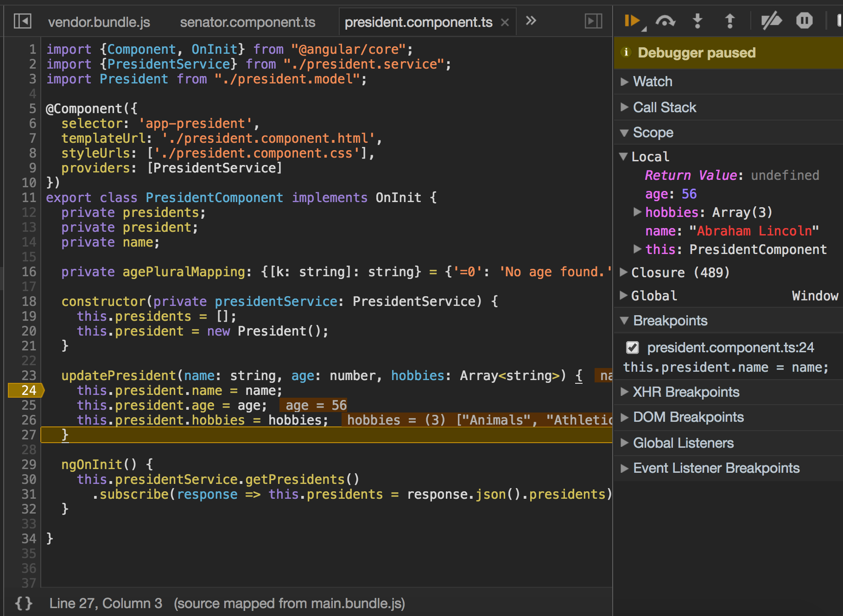Viewport: 843px width, 616px height.
Task: Click the Window value of Global
Action: [x=815, y=296]
